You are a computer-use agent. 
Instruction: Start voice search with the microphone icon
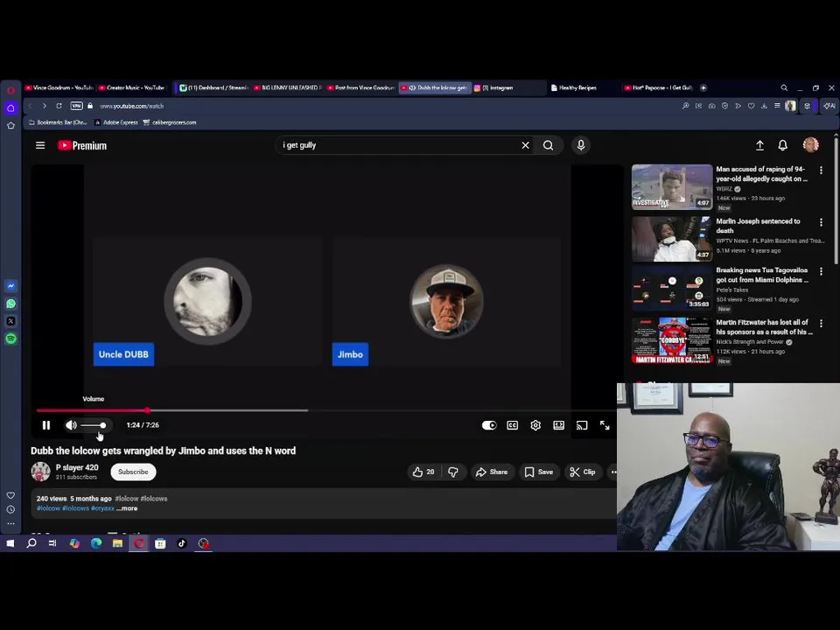(x=581, y=145)
